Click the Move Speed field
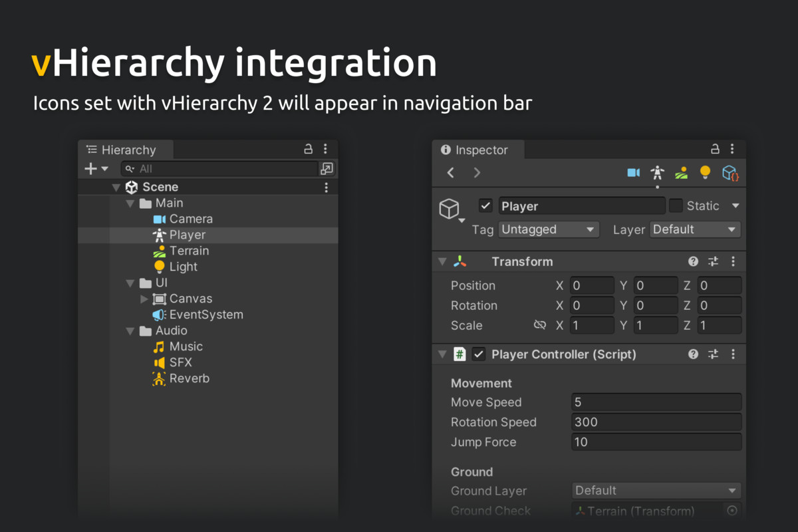 [x=656, y=402]
